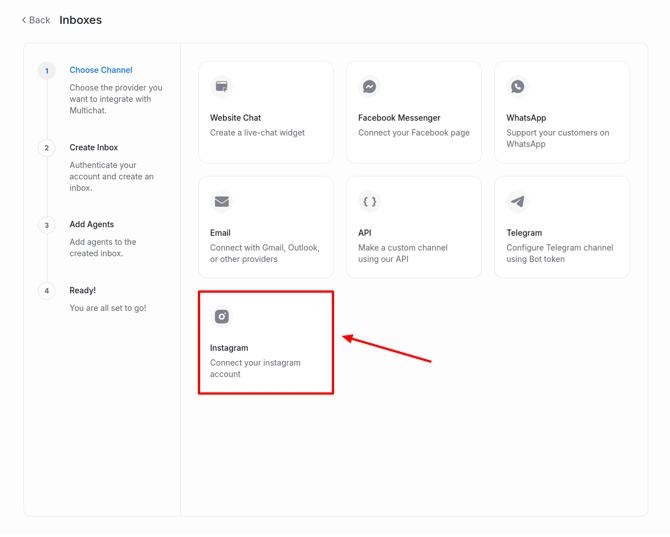Click the Inboxes page heading
This screenshot has height=537, width=670.
pos(81,20)
